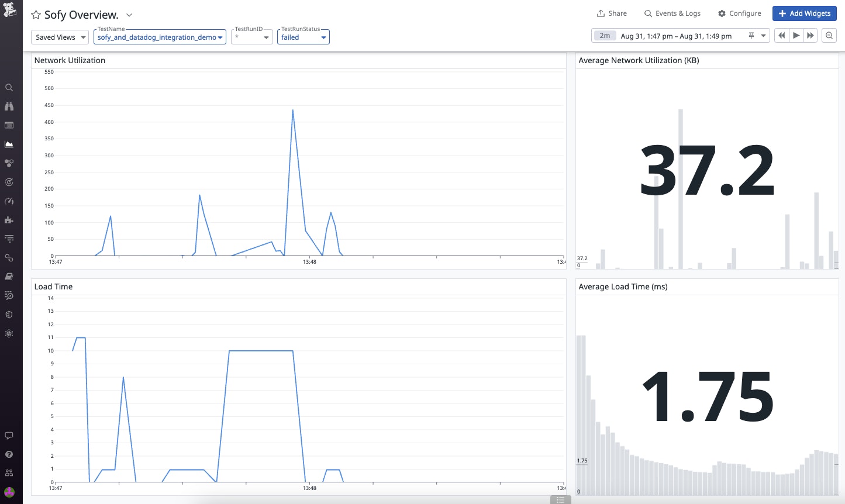This screenshot has width=845, height=504.
Task: Toggle the Sofy Overview favorite star
Action: (35, 15)
